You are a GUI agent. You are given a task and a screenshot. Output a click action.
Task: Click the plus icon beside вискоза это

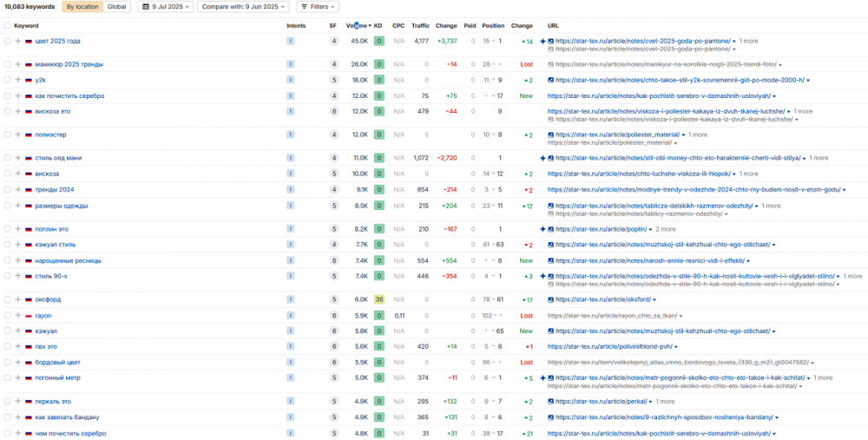tap(17, 111)
